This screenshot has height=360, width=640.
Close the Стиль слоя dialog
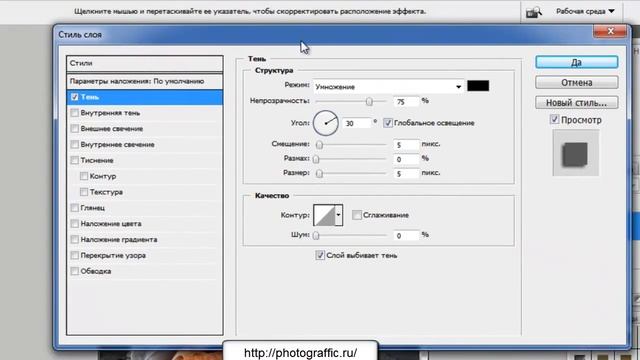[610, 31]
